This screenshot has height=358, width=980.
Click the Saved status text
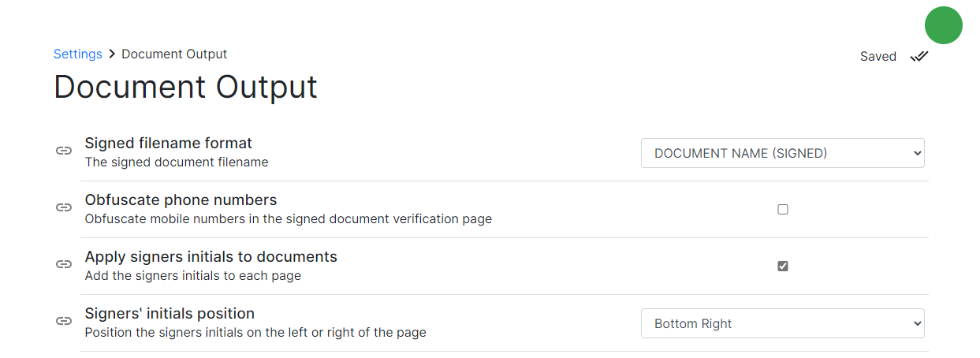coord(878,57)
